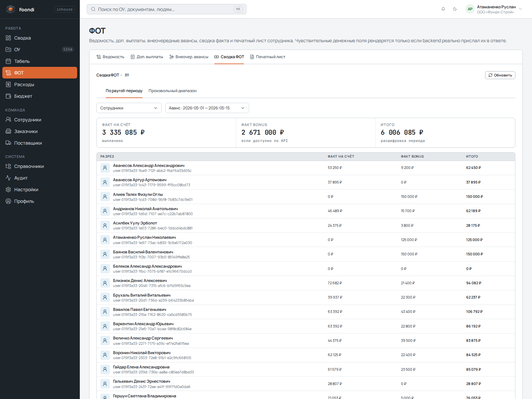This screenshot has height=399, width=532.
Task: Open the Внеочер. авансы tab
Action: (x=189, y=57)
